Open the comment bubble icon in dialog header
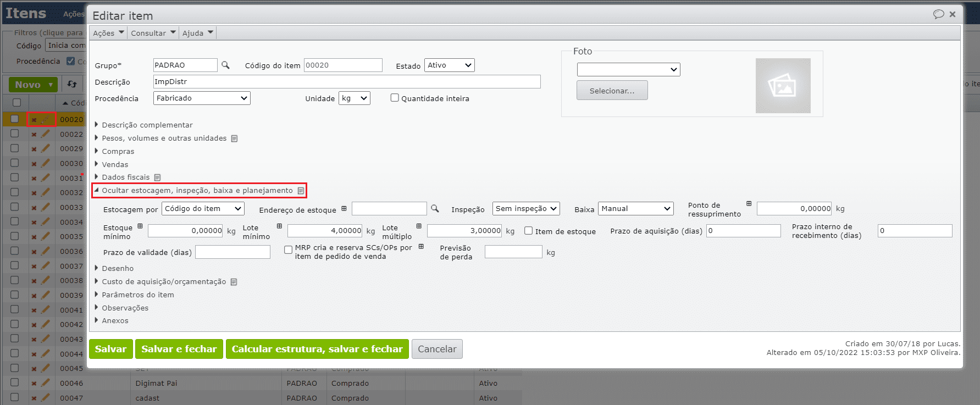The image size is (980, 405). [x=938, y=14]
